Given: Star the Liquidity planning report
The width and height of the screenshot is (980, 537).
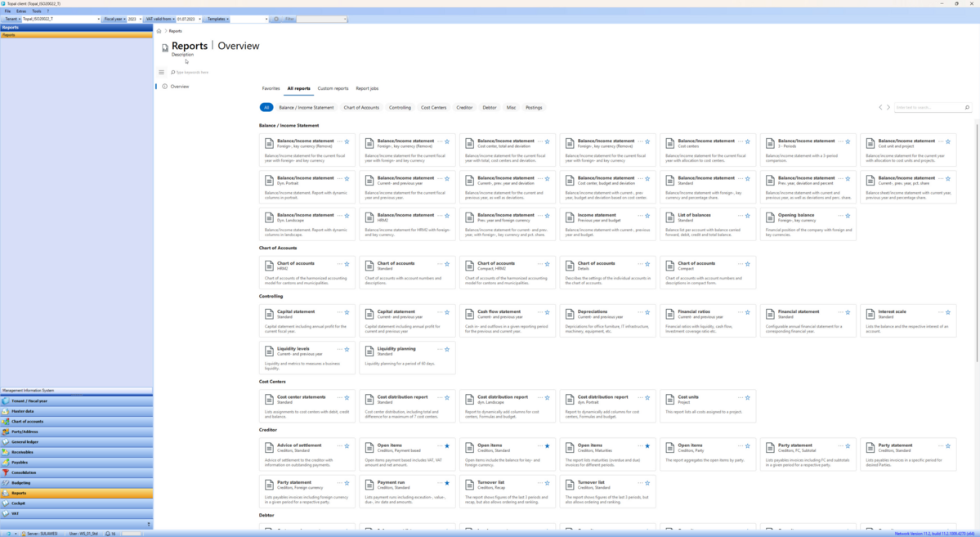Looking at the screenshot, I should 447,349.
